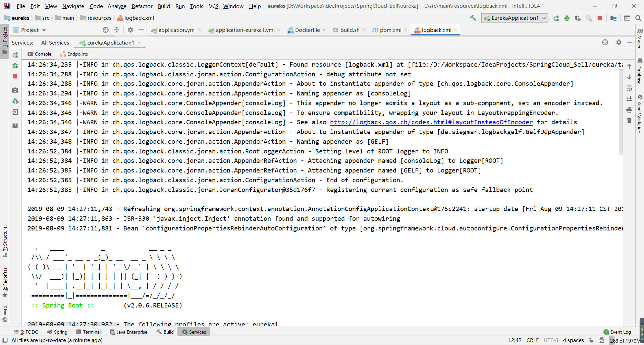Open the build.sh editor tab
The width and height of the screenshot is (644, 345).
click(x=350, y=30)
